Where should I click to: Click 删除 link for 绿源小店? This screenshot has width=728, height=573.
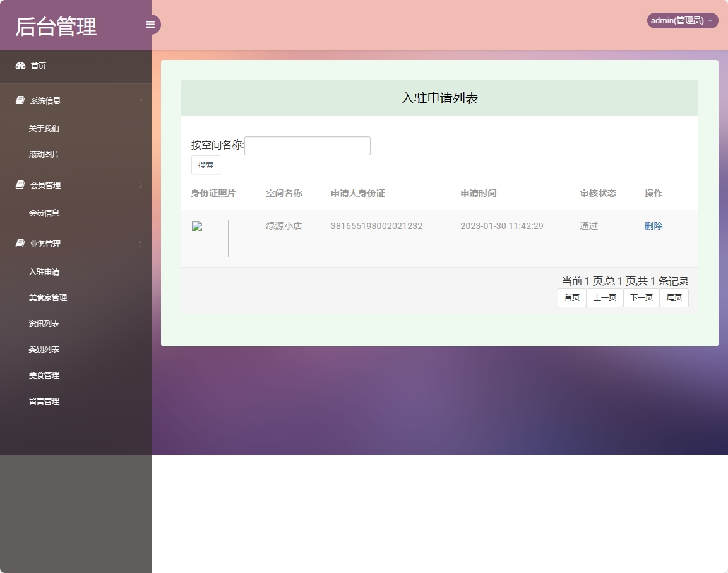coord(653,226)
